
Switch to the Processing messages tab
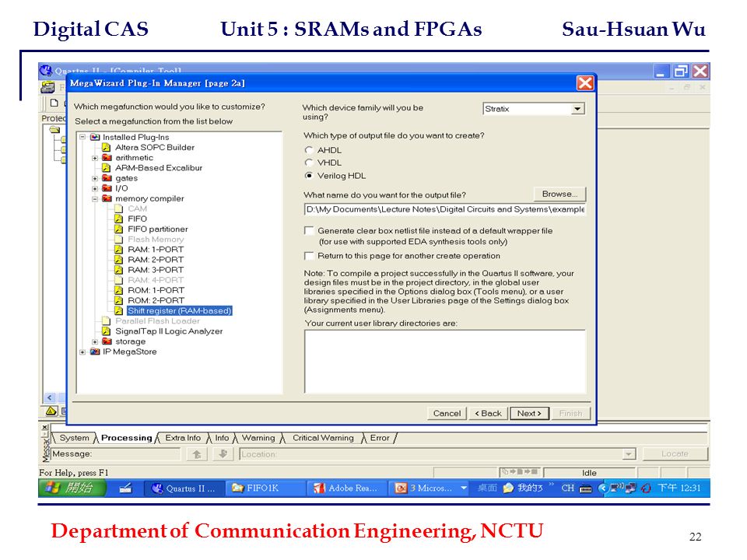point(127,438)
